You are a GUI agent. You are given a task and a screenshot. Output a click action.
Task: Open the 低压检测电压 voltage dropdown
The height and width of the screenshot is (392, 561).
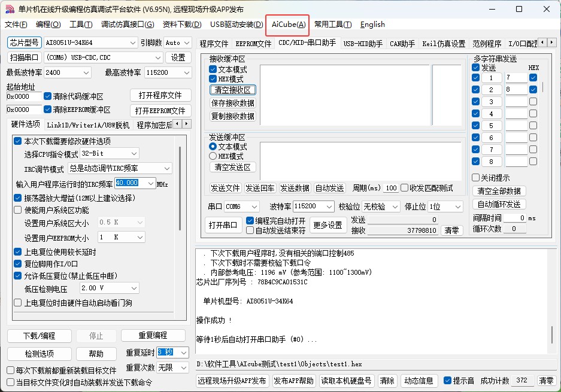pos(134,288)
